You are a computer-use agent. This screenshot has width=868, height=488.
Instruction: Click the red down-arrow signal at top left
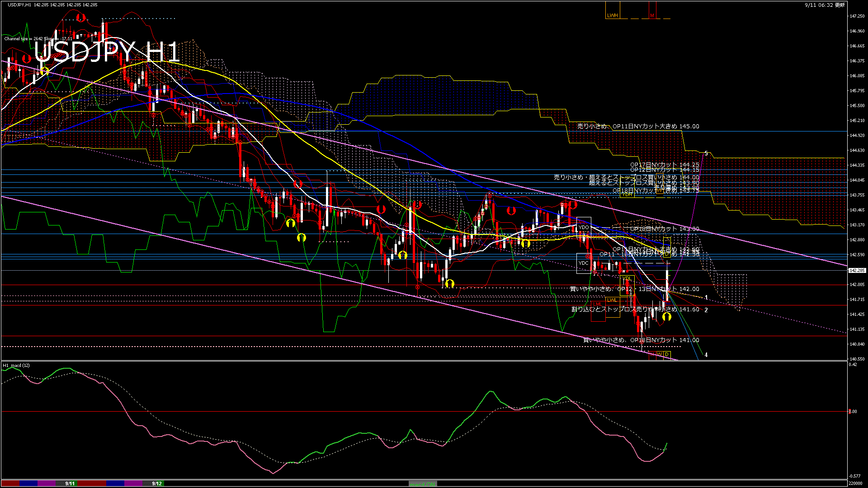(80, 18)
